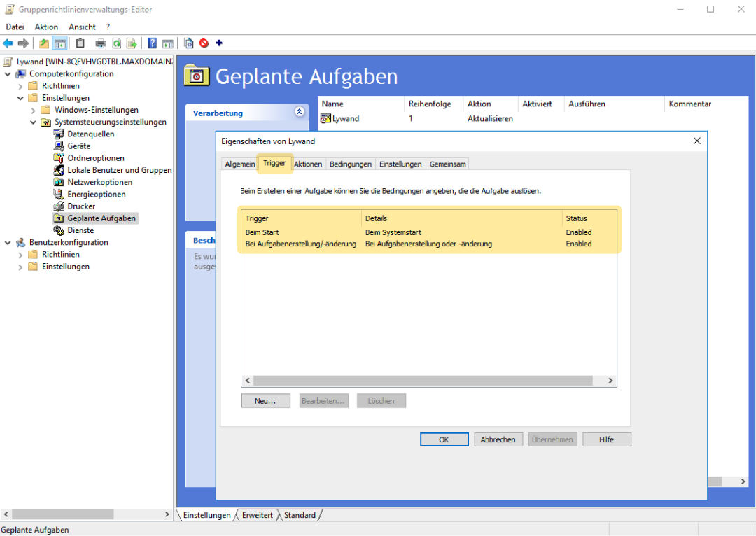Image resolution: width=756 pixels, height=536 pixels.
Task: Click the export list icon
Action: (x=132, y=43)
